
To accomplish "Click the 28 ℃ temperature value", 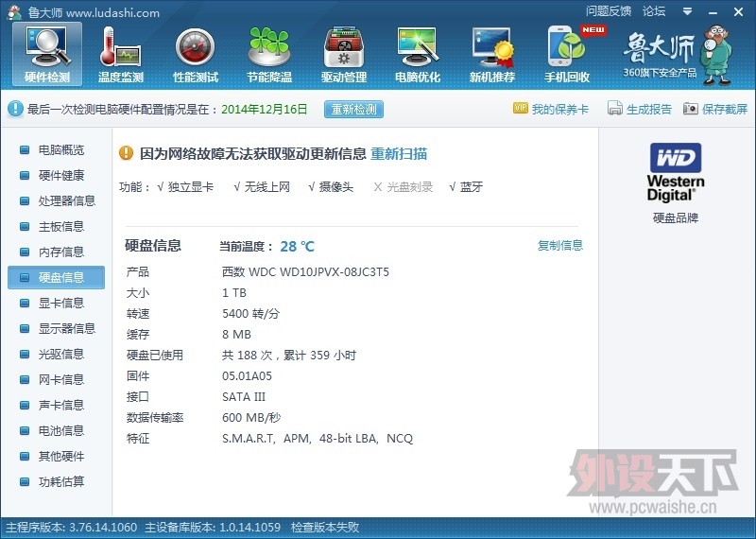I will (x=297, y=247).
